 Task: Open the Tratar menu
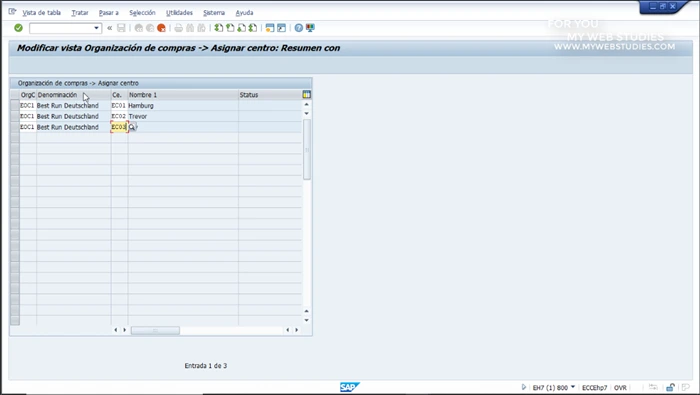[80, 12]
